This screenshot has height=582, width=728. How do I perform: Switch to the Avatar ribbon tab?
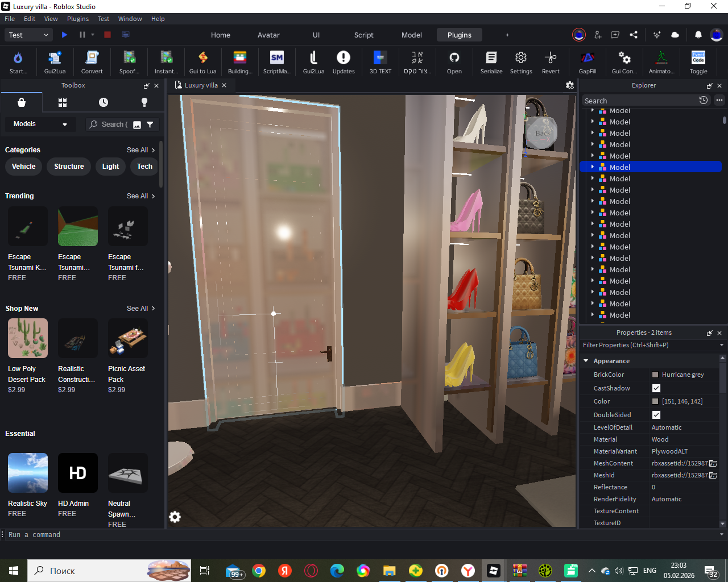pyautogui.click(x=268, y=35)
